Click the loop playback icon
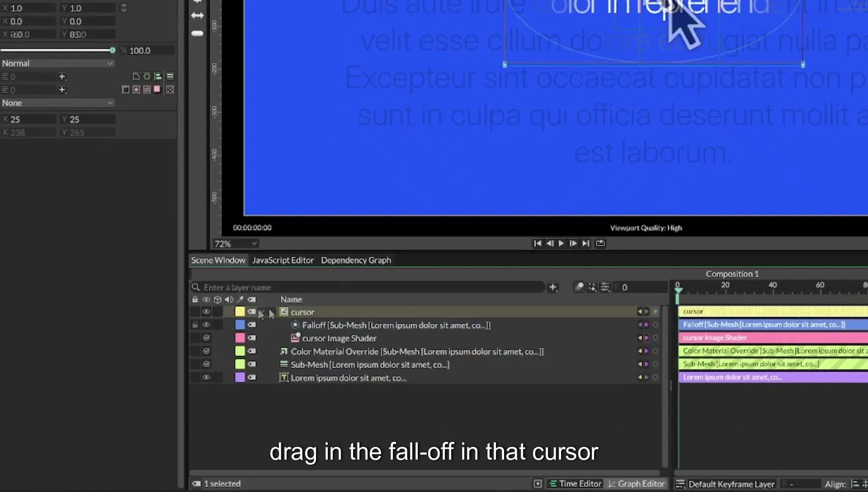Image resolution: width=868 pixels, height=492 pixels. pos(600,243)
